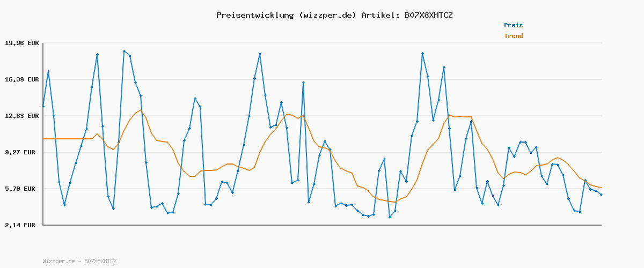Select the second blue price point from the left
The image size is (644, 268).
[49, 71]
